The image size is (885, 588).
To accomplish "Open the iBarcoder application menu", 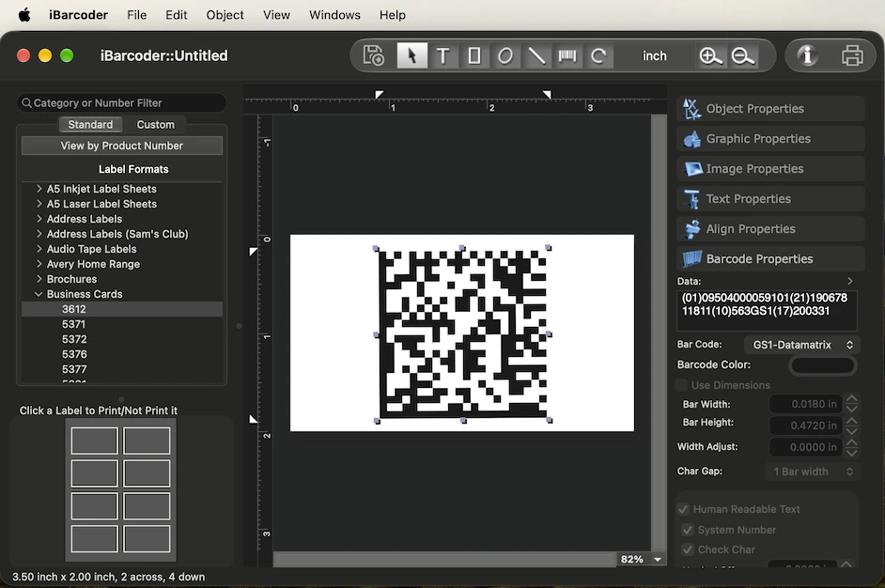I will pyautogui.click(x=79, y=15).
